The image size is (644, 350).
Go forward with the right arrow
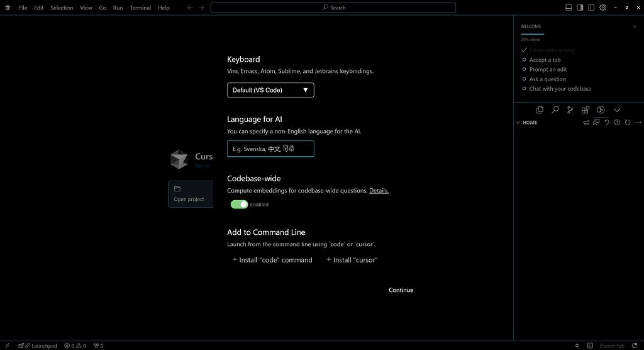click(x=201, y=8)
